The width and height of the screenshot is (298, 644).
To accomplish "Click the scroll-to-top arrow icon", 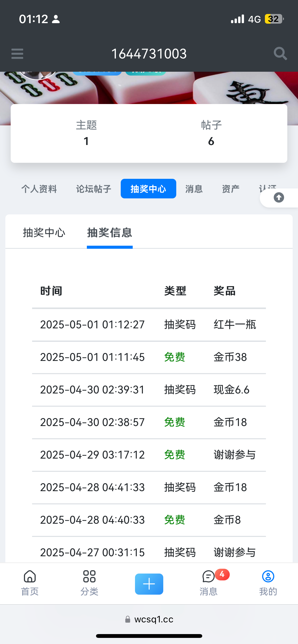I will [x=279, y=198].
